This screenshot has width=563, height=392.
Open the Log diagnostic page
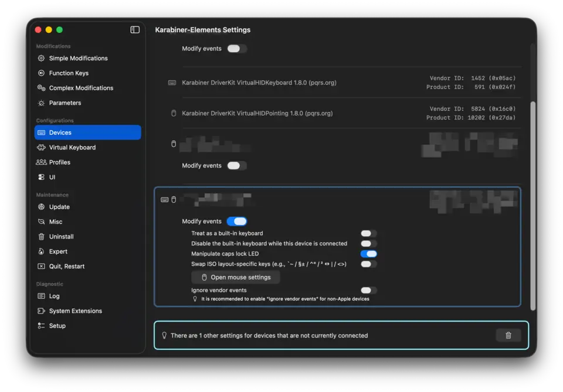point(87,296)
